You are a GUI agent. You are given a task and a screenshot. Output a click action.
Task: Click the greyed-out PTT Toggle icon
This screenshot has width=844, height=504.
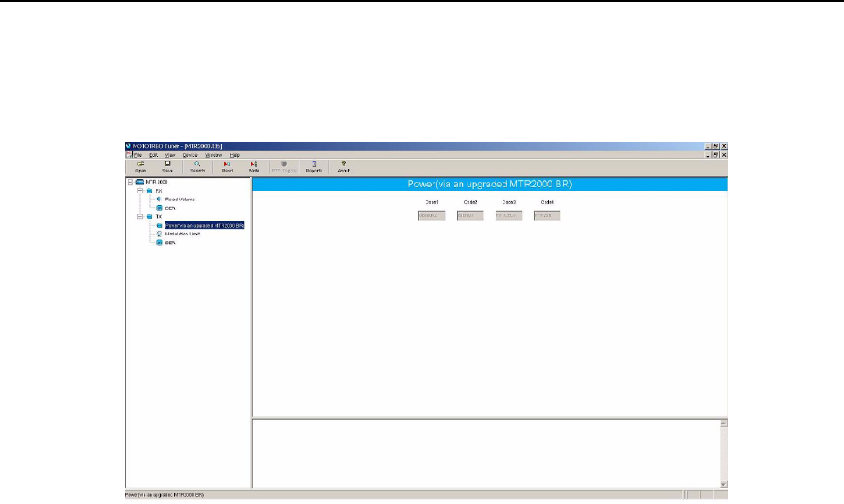285,164
